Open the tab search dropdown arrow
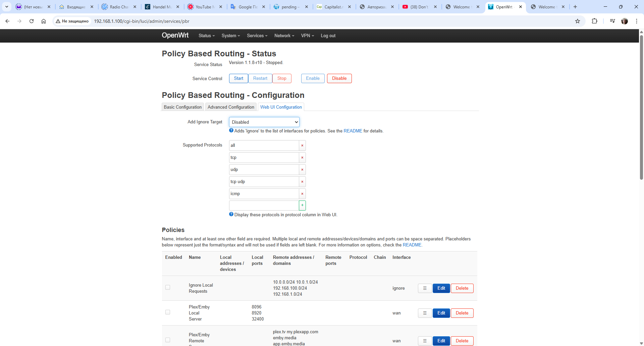 [x=7, y=7]
